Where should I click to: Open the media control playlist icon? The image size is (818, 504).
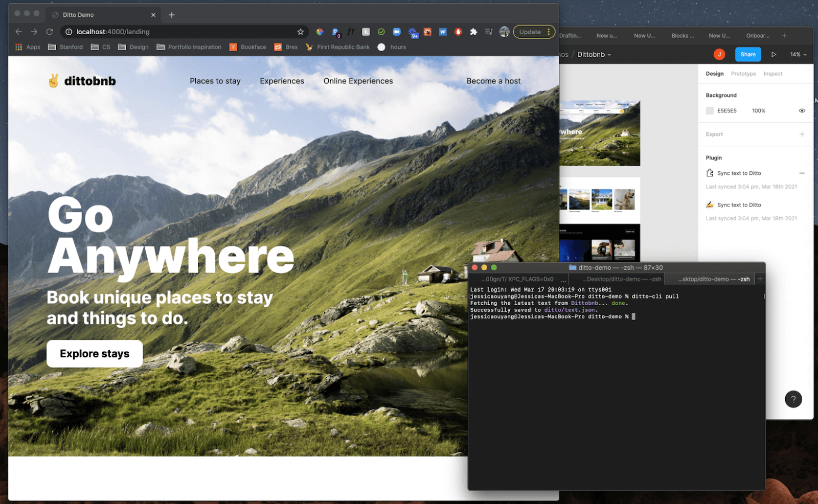tap(489, 32)
